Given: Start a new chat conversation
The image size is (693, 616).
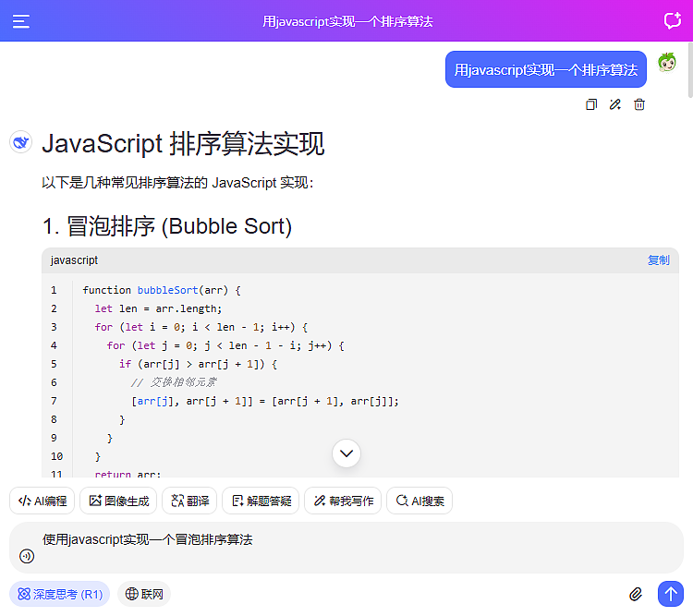Looking at the screenshot, I should (672, 21).
